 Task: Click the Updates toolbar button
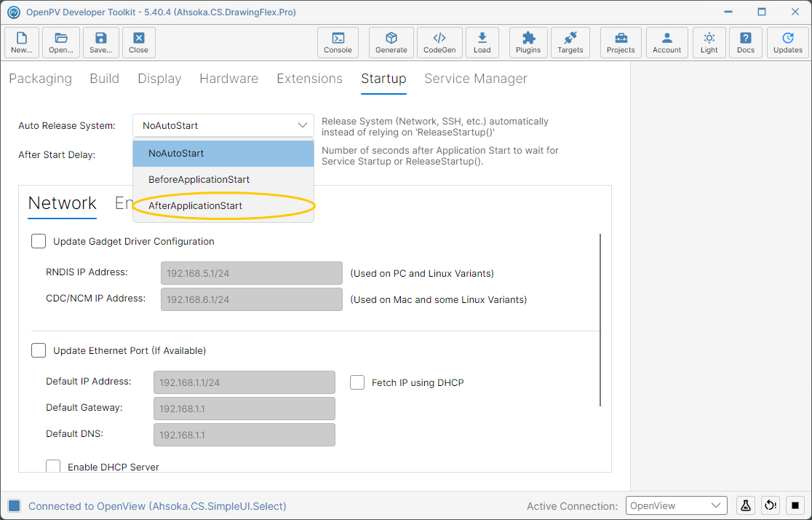[788, 42]
